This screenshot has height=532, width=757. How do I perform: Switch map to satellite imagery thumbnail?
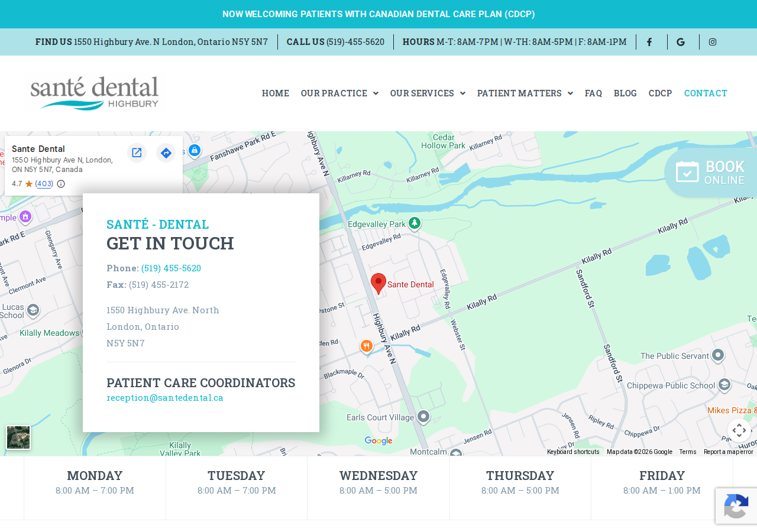18,437
